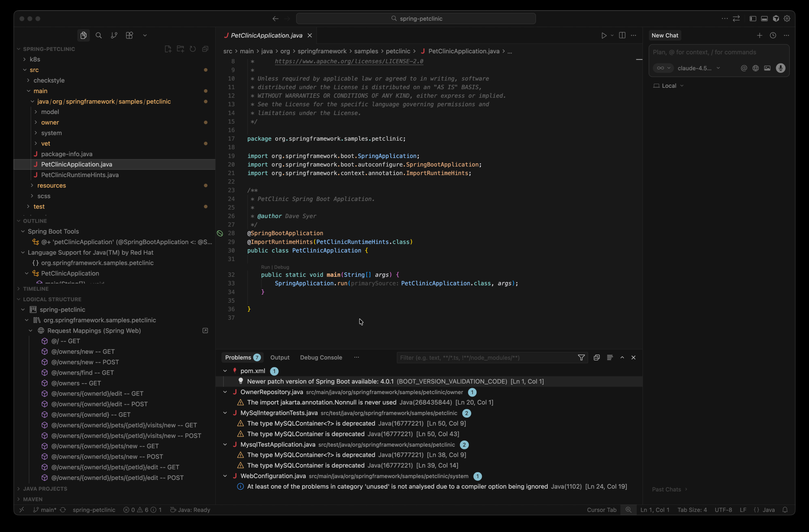
Task: Open chat history clock icon
Action: pyautogui.click(x=773, y=36)
